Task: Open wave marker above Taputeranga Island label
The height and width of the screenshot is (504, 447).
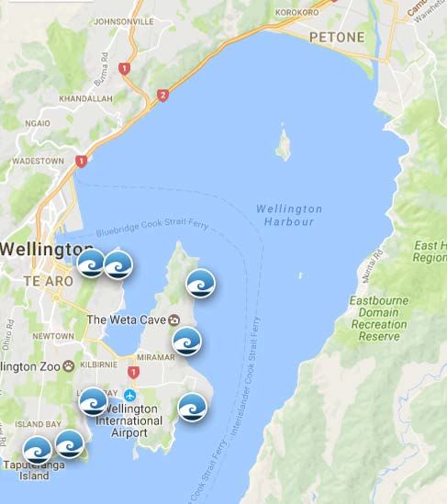Action: pos(38,450)
